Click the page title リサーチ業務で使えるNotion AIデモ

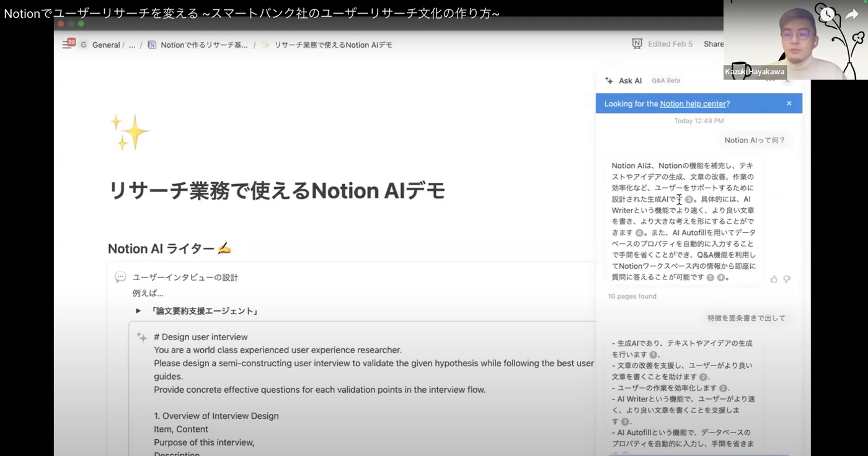[277, 191]
